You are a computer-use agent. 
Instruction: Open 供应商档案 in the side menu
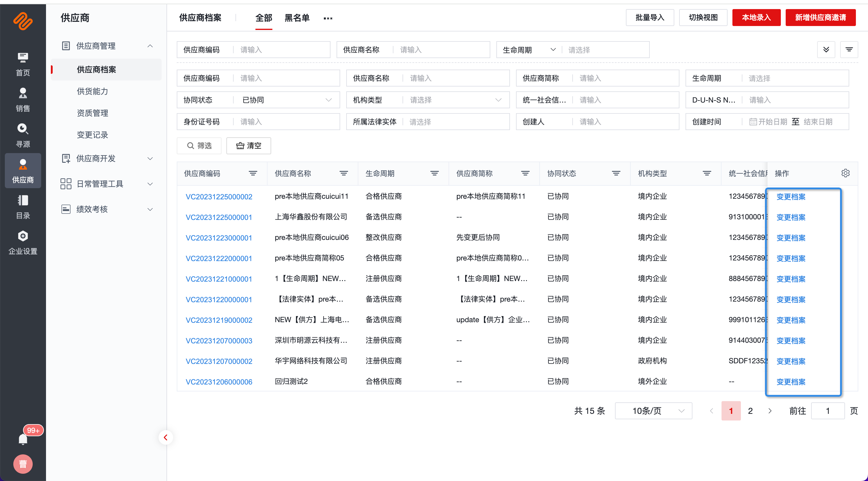pyautogui.click(x=106, y=70)
